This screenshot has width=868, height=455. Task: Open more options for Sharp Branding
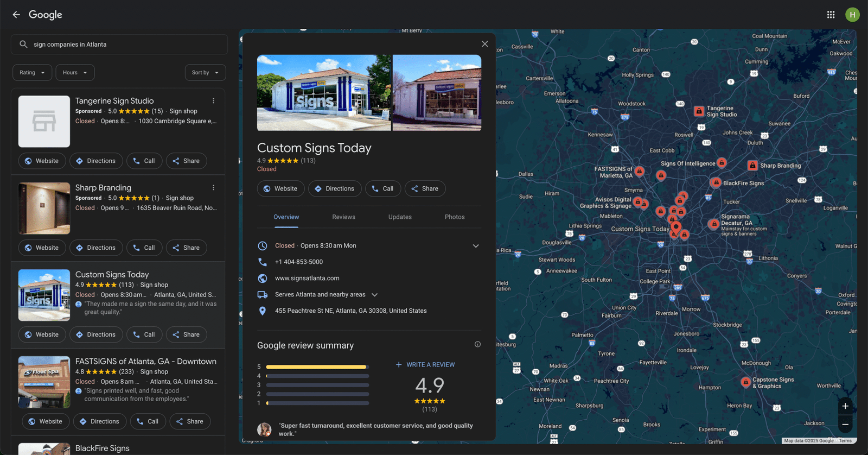tap(214, 188)
